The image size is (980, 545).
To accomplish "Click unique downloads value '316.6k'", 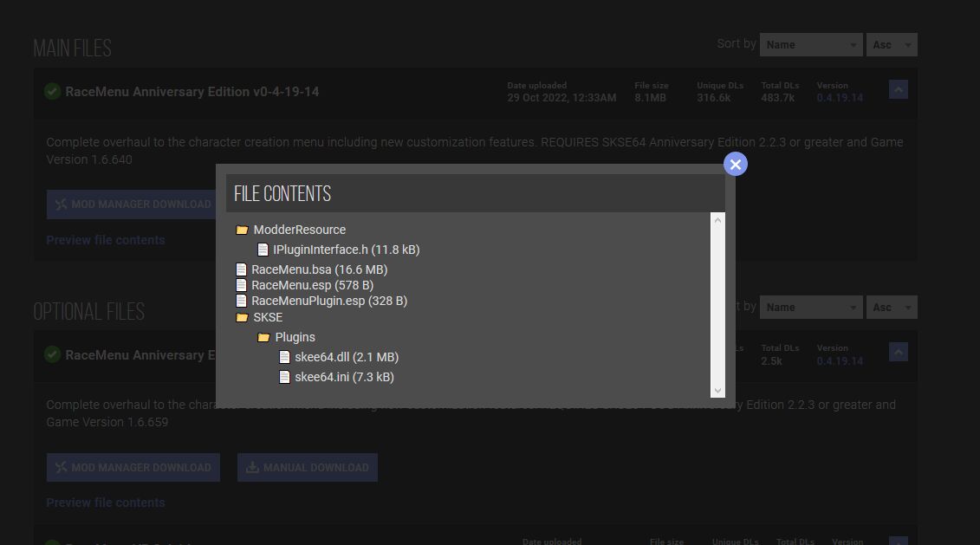I will pos(714,98).
